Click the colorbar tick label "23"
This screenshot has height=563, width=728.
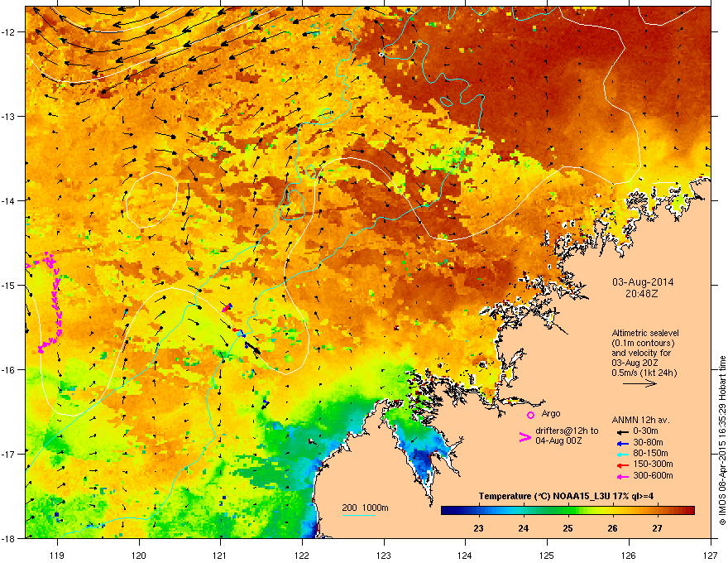479,528
